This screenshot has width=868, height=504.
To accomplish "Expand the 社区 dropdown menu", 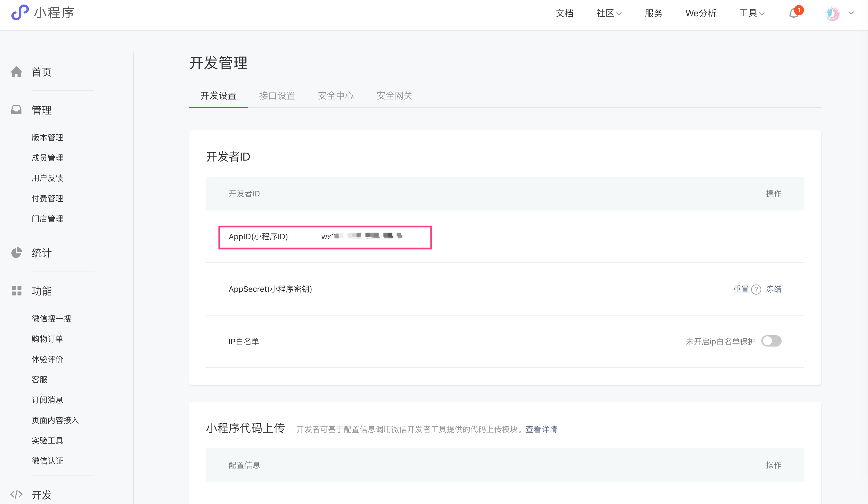I will [609, 14].
